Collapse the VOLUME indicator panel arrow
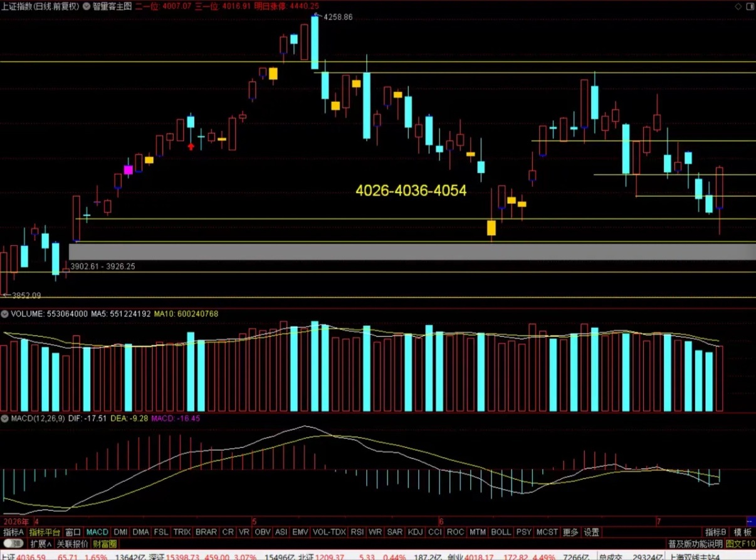This screenshot has width=756, height=560. (x=4, y=314)
